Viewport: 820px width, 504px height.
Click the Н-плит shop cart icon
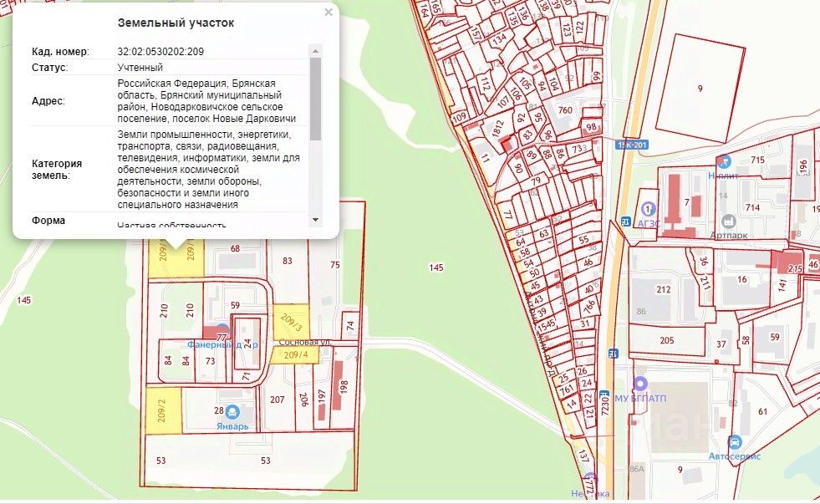point(724,161)
